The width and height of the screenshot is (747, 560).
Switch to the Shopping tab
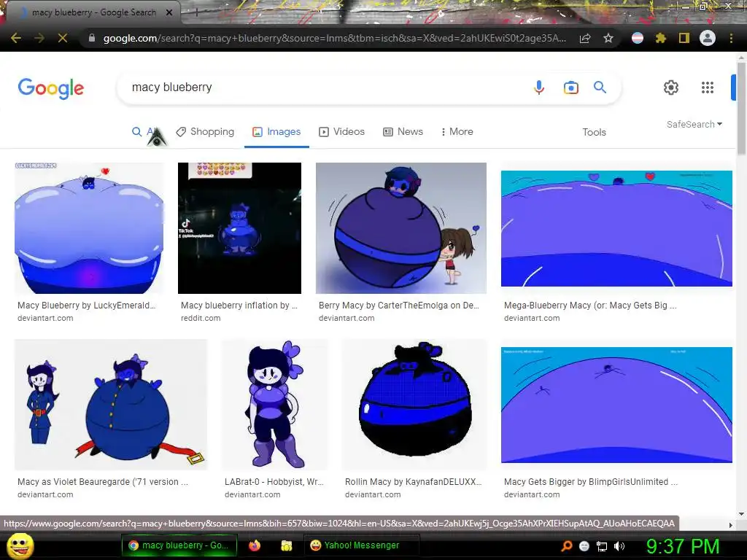(205, 132)
